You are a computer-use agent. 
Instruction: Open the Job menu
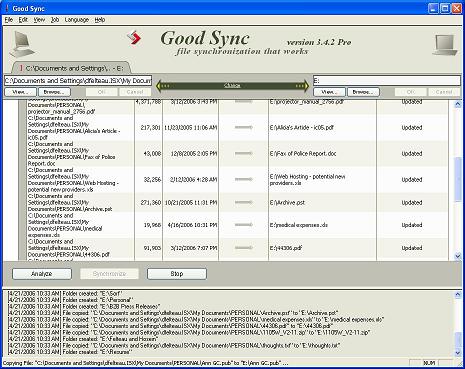[x=55, y=20]
